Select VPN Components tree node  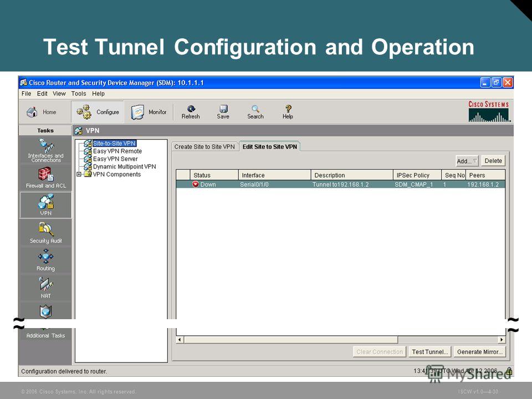[x=117, y=175]
